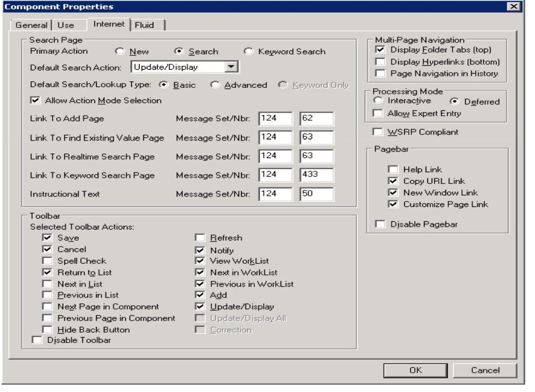Tick the Disable Toolbar checkbox

36,341
